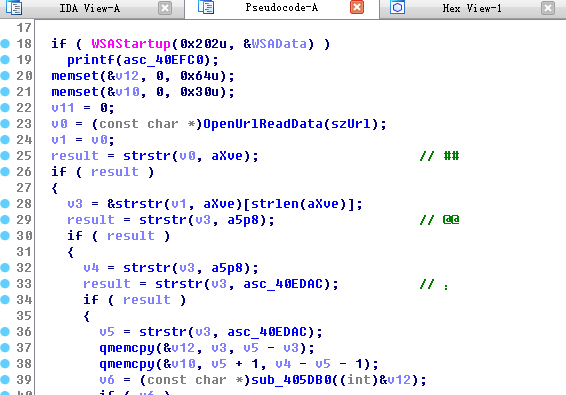Click the OpenUrlReadData function name
The width and height of the screenshot is (566, 395).
click(263, 124)
